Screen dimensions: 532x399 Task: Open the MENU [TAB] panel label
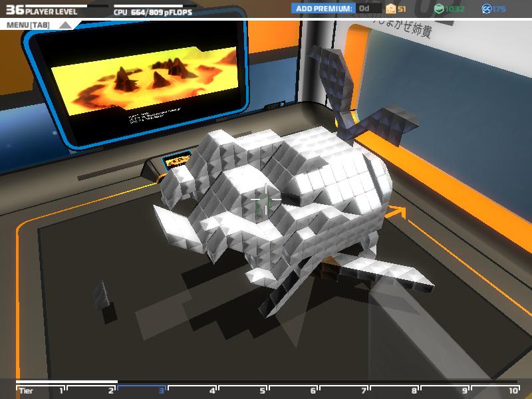(x=28, y=25)
